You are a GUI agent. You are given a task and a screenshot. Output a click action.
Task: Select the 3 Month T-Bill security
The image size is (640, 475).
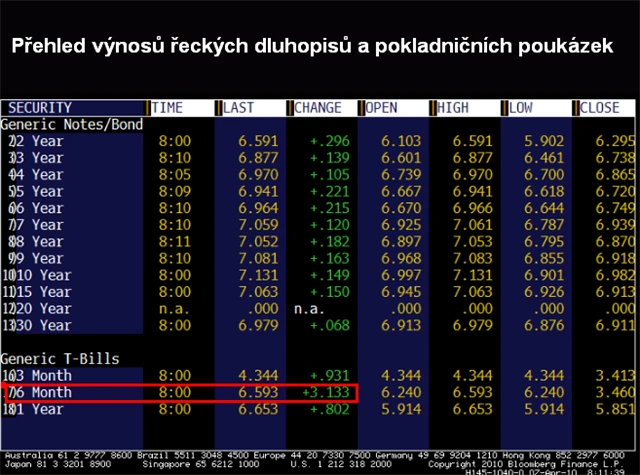[x=44, y=375]
